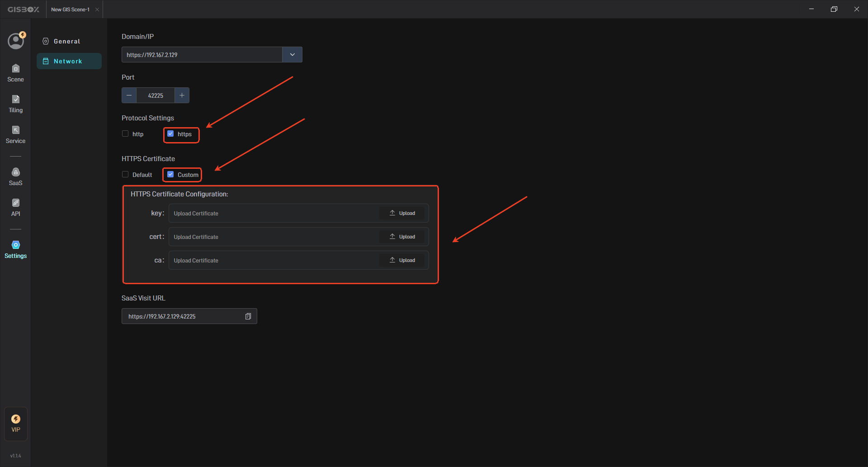Select the Network settings tab
The image size is (868, 467).
point(68,61)
